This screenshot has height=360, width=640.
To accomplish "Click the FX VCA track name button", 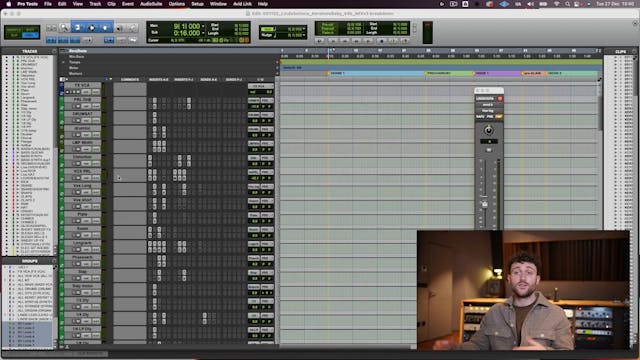I will tap(82, 85).
